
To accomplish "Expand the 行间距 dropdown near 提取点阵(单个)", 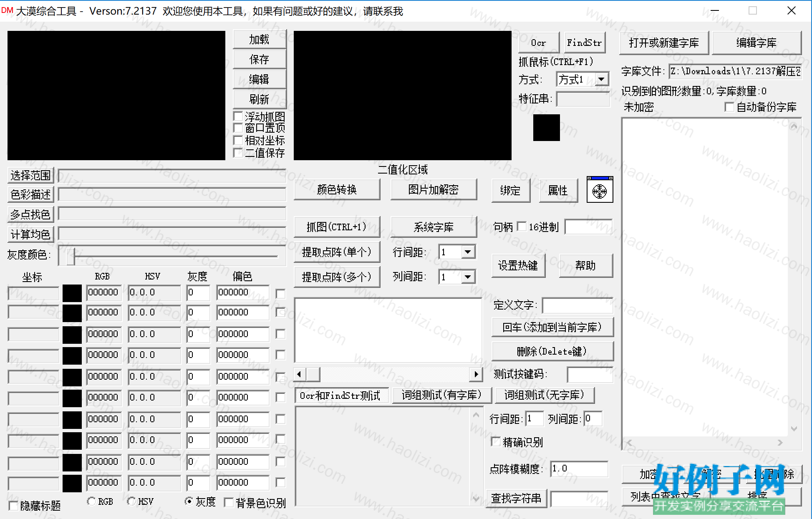I will pos(468,252).
